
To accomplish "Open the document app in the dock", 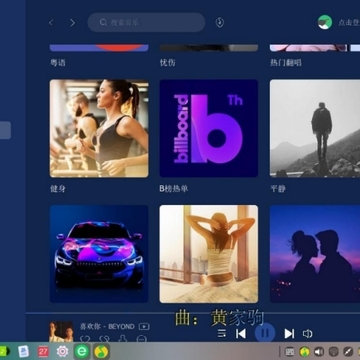I will pyautogui.click(x=24, y=351).
